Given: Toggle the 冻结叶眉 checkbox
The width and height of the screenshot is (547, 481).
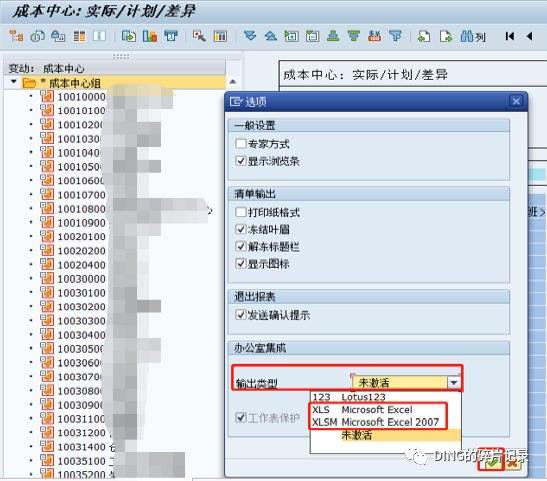Looking at the screenshot, I should tap(241, 229).
